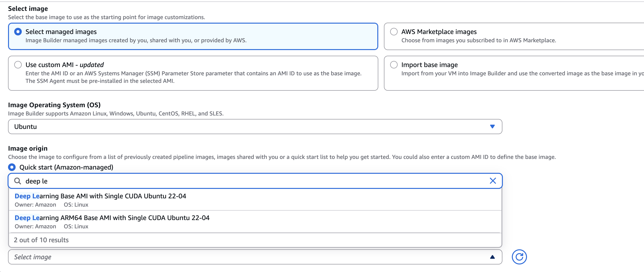Click into the 'deep le' search input
The width and height of the screenshot is (644, 272).
pos(250,181)
